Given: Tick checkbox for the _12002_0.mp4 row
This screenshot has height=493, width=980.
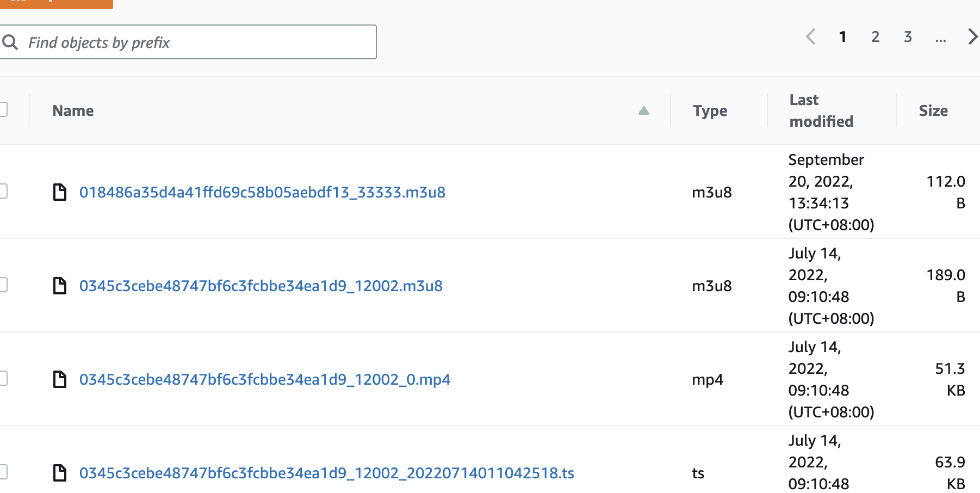Looking at the screenshot, I should 3,378.
